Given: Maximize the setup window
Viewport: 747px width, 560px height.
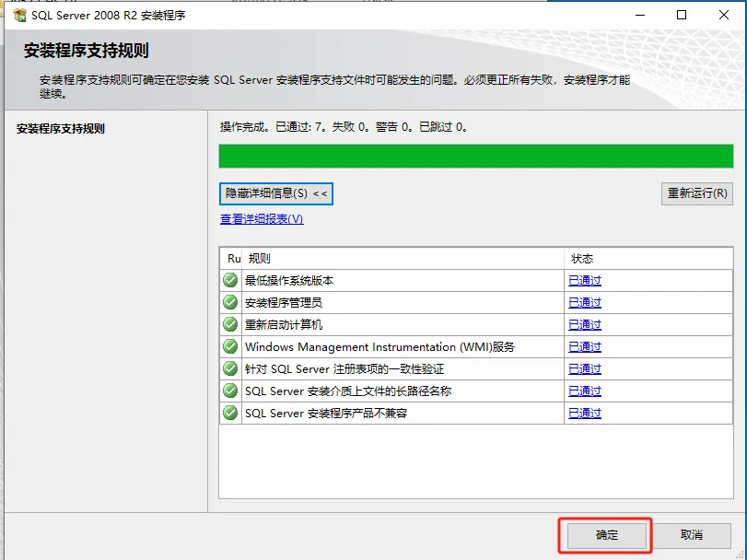Looking at the screenshot, I should pos(682,15).
